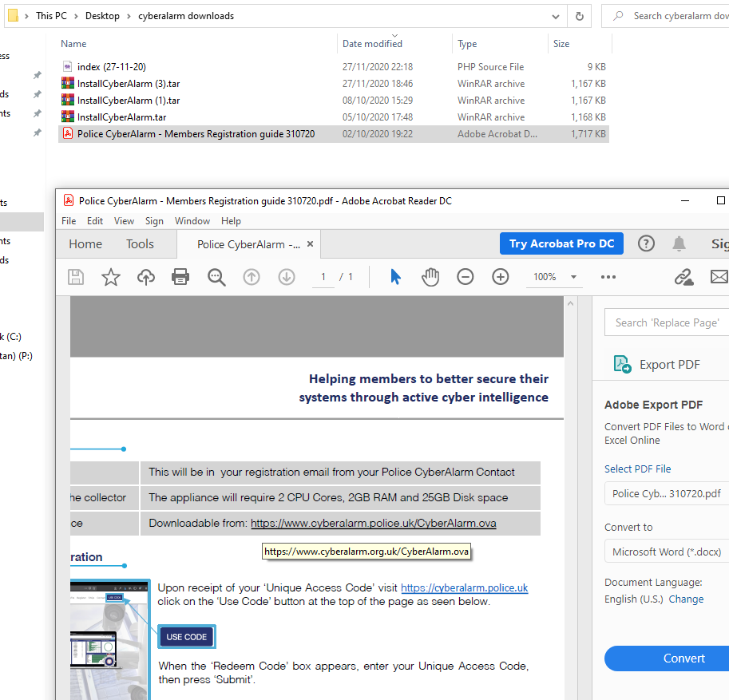The width and height of the screenshot is (729, 700).
Task: Open notifications bell icon
Action: (679, 243)
